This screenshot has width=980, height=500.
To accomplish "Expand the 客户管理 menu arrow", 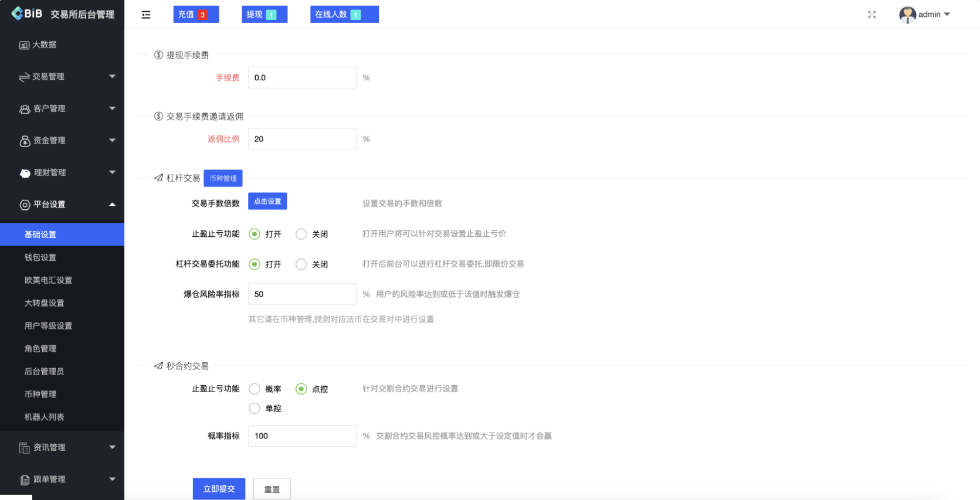I will 112,108.
